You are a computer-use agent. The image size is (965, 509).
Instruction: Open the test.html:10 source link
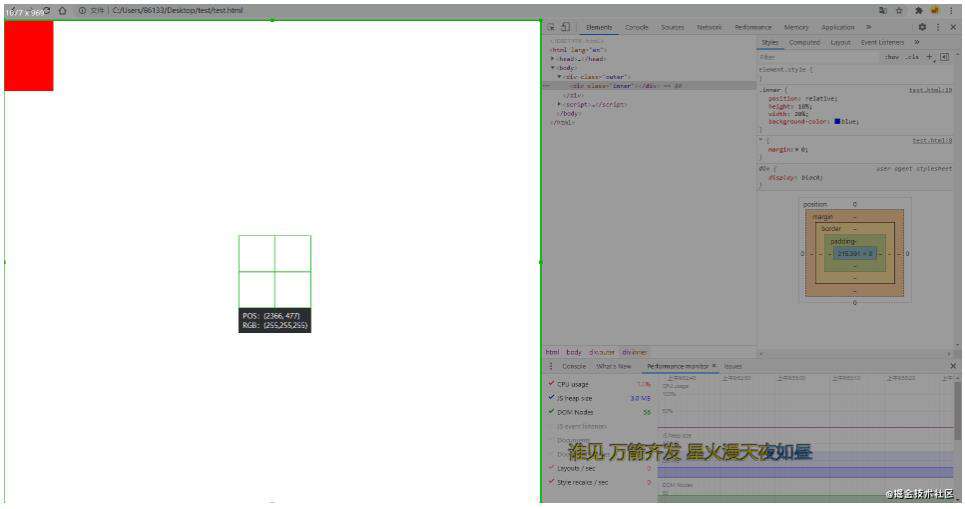click(x=930, y=90)
